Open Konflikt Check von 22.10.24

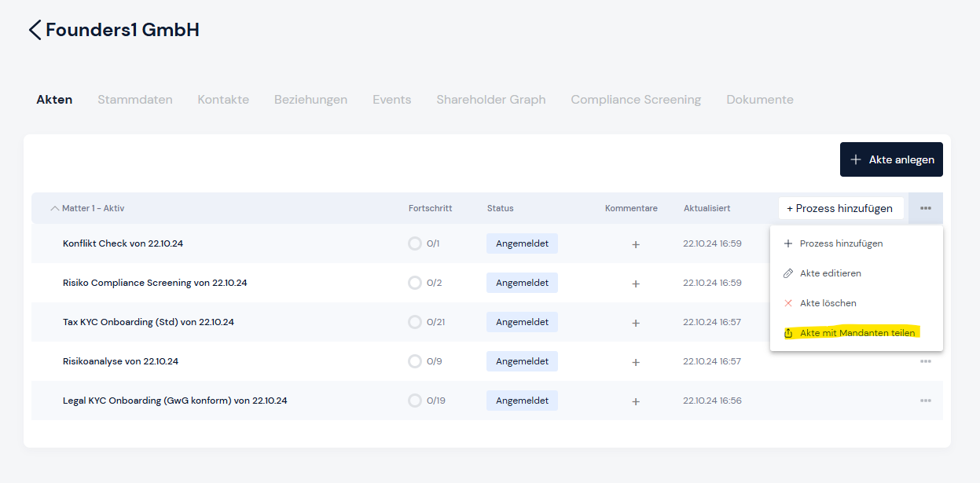(123, 243)
